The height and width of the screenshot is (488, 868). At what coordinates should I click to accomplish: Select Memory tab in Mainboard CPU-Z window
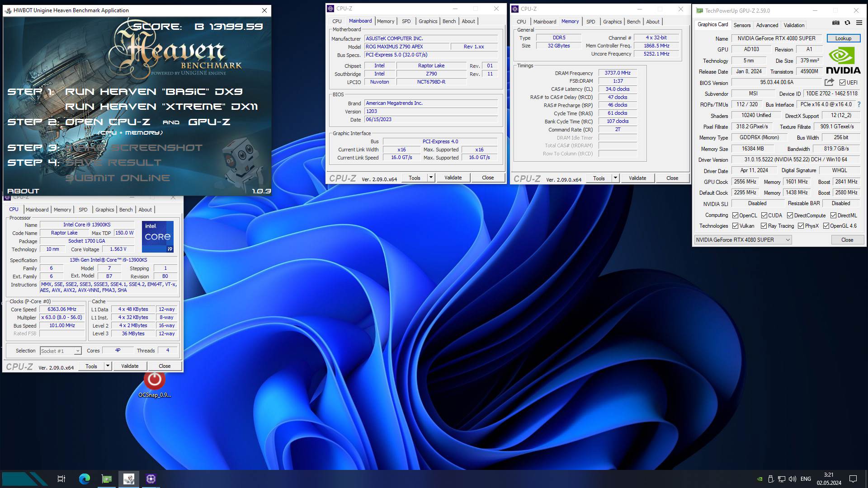[386, 21]
